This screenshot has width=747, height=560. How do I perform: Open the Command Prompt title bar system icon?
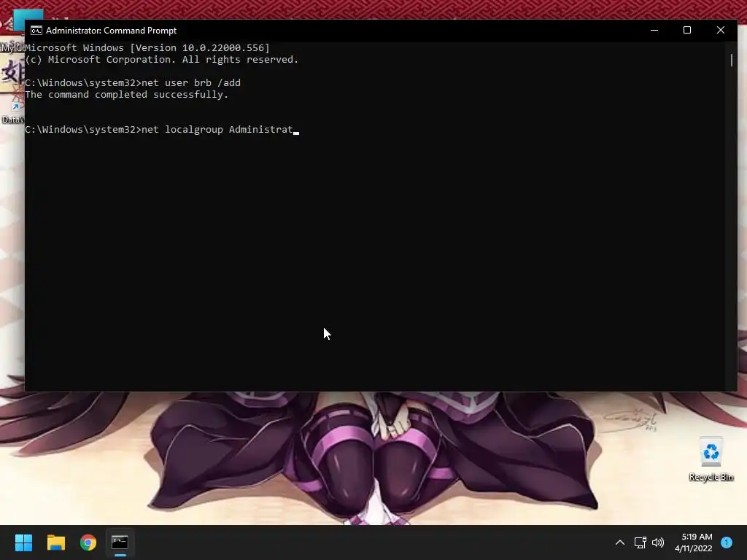click(36, 31)
